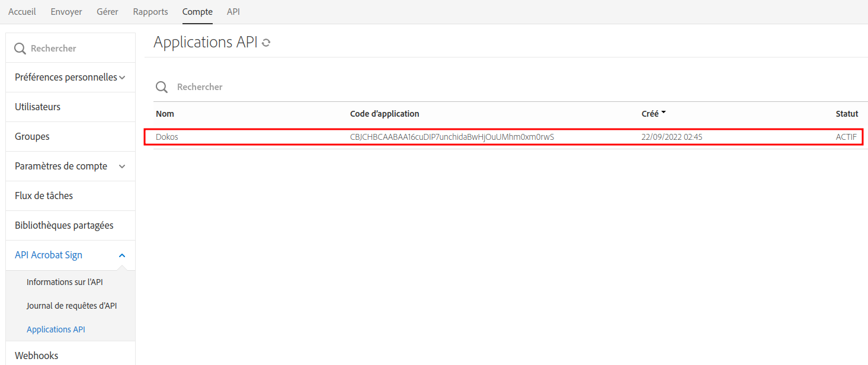This screenshot has width=868, height=365.
Task: Open the Rapports tab
Action: click(x=150, y=11)
